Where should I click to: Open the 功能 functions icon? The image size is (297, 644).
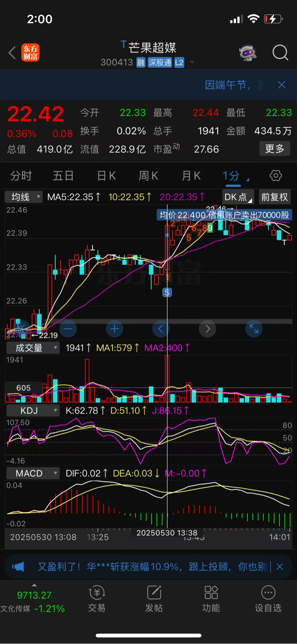211,599
